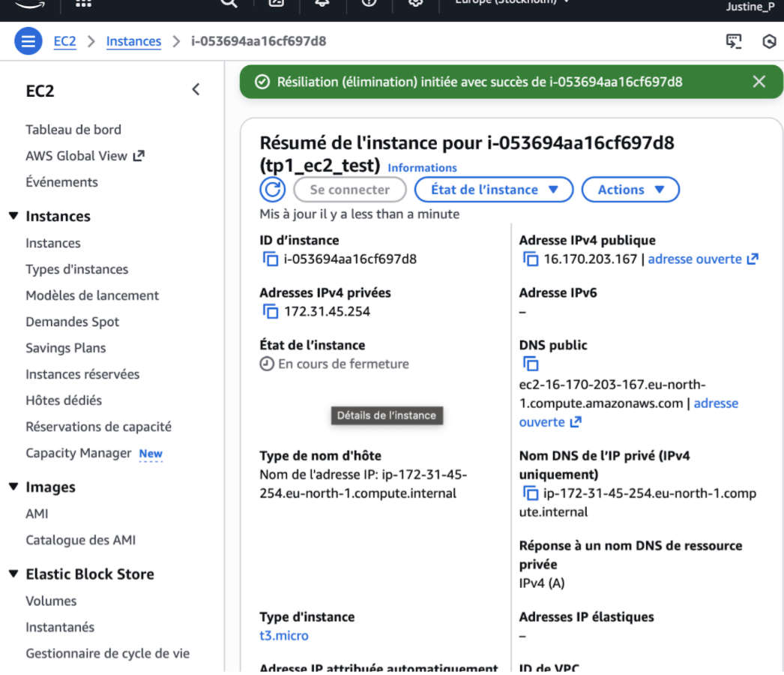The height and width of the screenshot is (675, 784).
Task: Copy the public IPv4 address 16.170.203.167
Action: coord(531,259)
